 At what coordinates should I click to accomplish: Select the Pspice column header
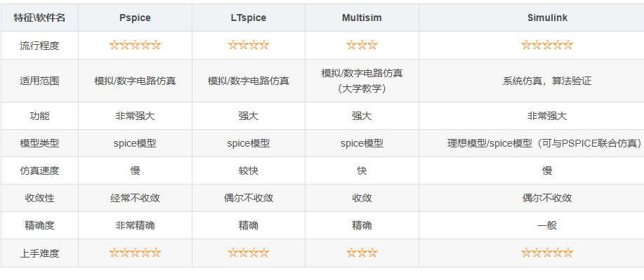135,18
